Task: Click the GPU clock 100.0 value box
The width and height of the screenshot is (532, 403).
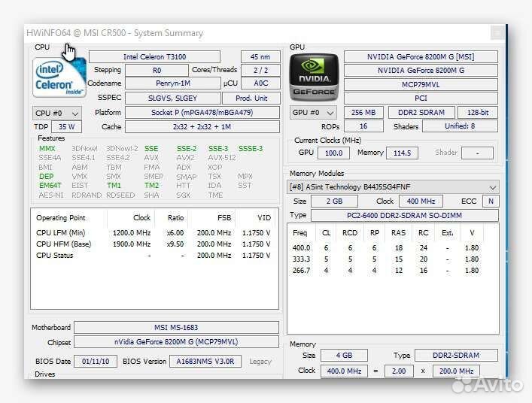Action: pyautogui.click(x=333, y=153)
